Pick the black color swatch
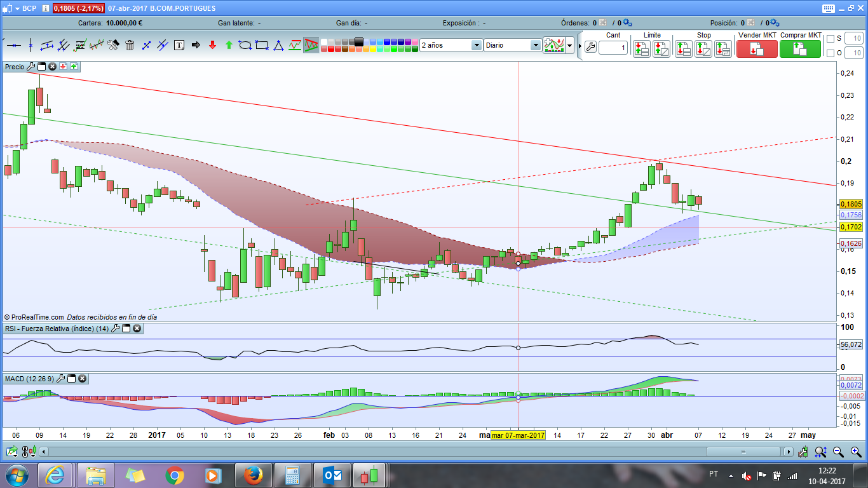 [358, 41]
